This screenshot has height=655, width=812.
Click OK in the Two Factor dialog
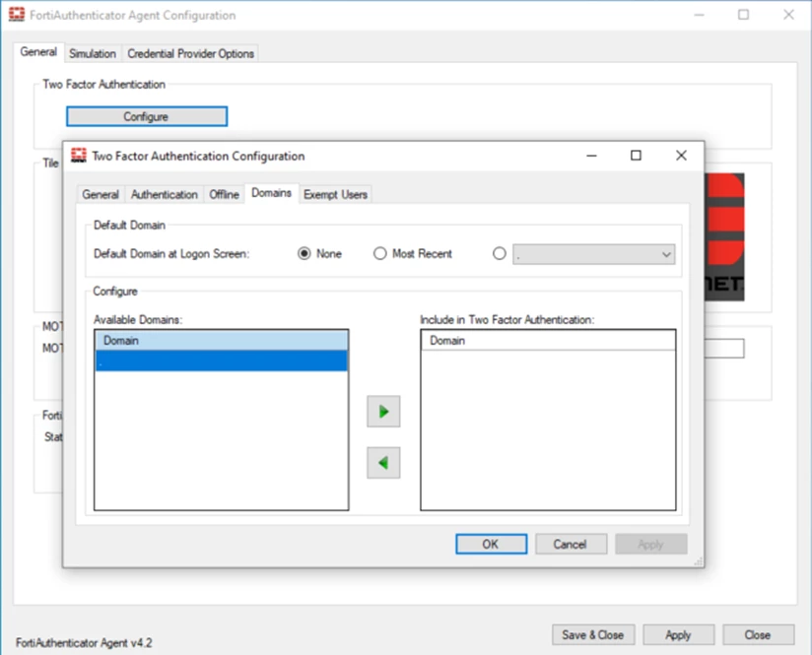coord(491,545)
